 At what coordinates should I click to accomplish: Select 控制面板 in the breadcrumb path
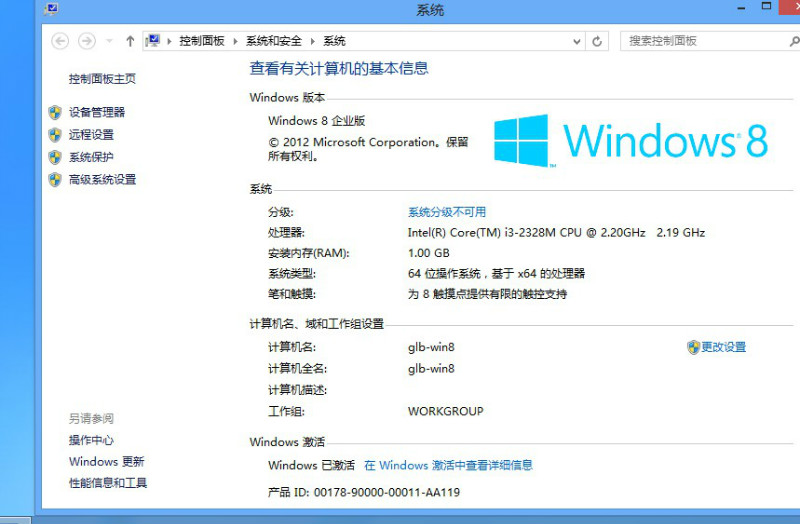tap(202, 41)
